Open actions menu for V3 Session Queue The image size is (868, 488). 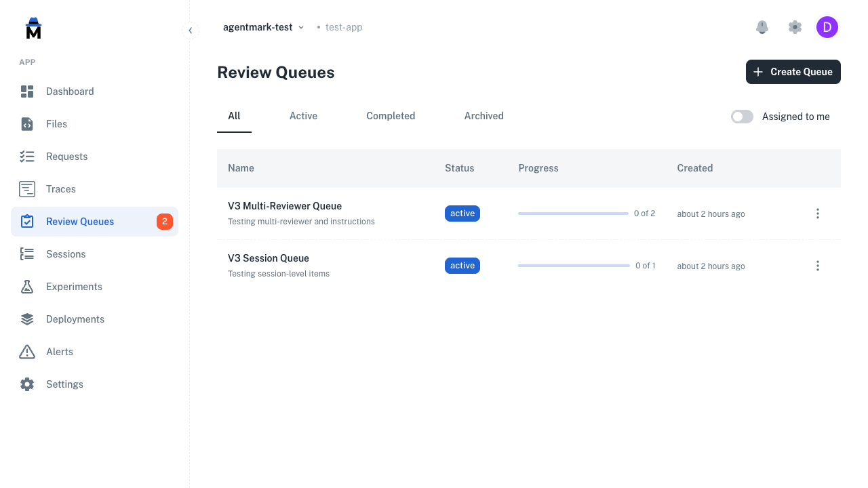(818, 266)
